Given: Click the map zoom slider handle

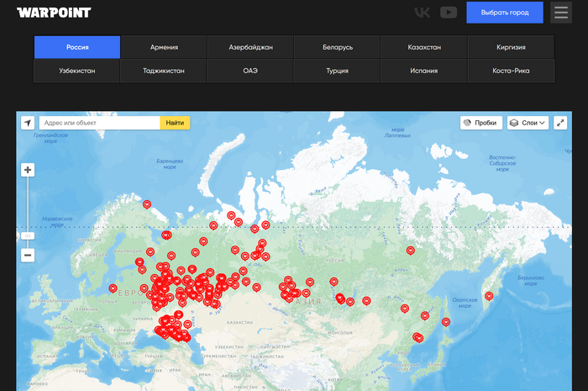Looking at the screenshot, I should (28, 236).
